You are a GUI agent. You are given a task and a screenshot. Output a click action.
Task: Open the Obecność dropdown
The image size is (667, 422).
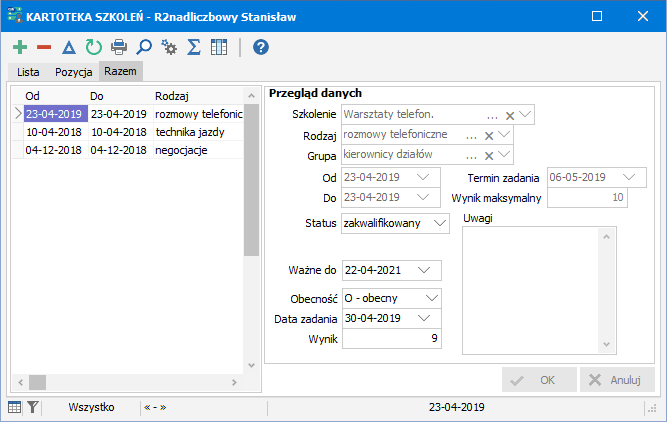(431, 297)
